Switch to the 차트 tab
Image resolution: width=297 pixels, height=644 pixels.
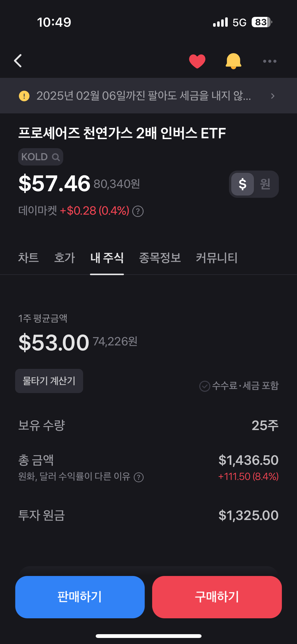coord(28,258)
